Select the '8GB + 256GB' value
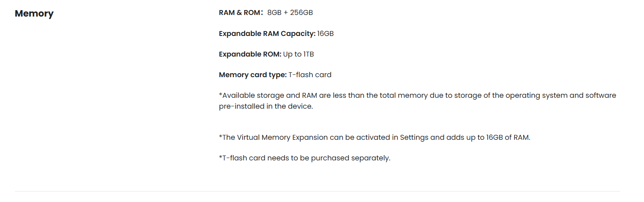Image resolution: width=644 pixels, height=202 pixels. click(x=290, y=13)
